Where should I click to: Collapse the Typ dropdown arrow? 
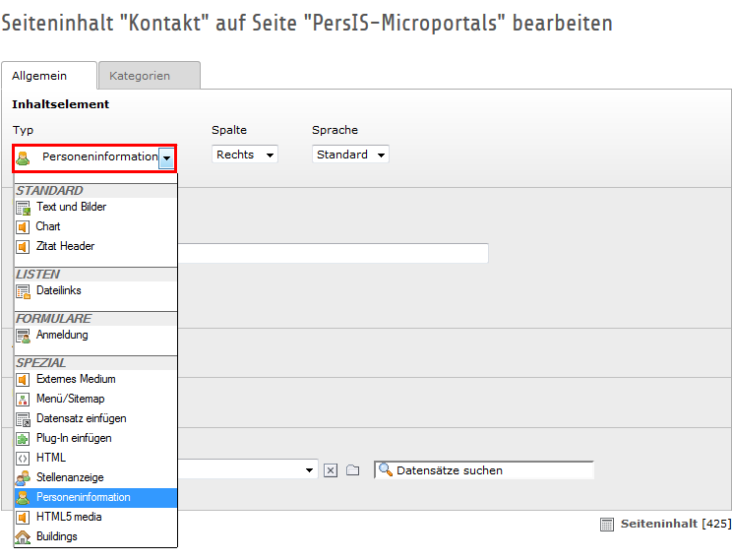(167, 157)
